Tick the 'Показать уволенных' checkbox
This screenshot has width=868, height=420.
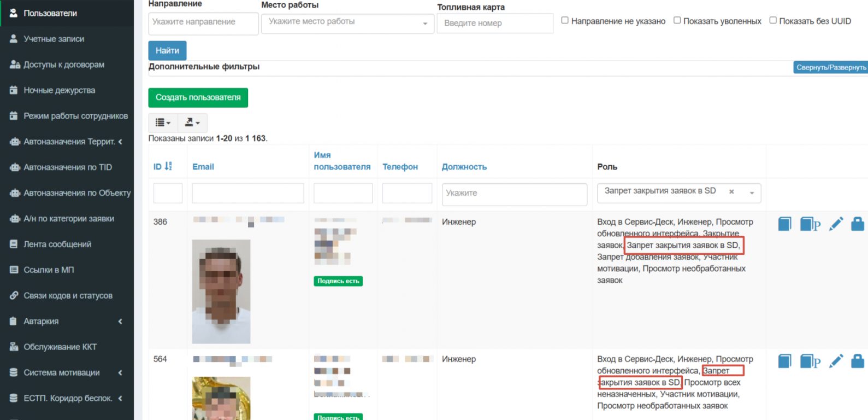[x=677, y=20]
